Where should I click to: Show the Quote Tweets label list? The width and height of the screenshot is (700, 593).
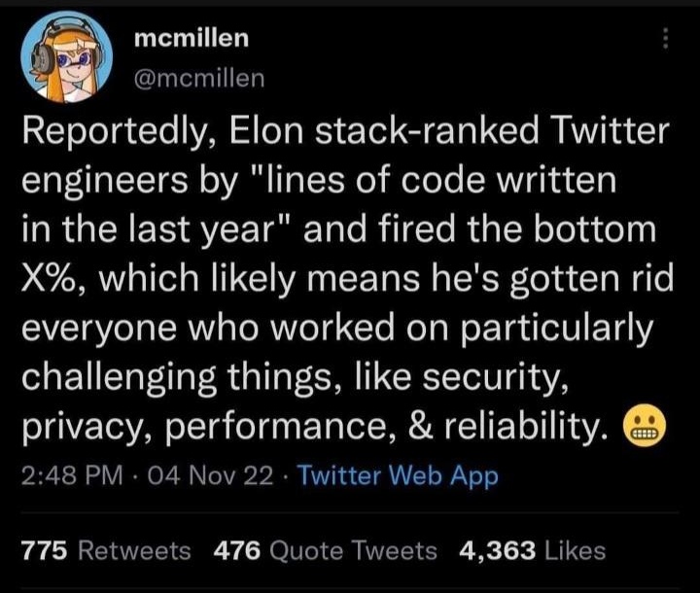point(352,551)
